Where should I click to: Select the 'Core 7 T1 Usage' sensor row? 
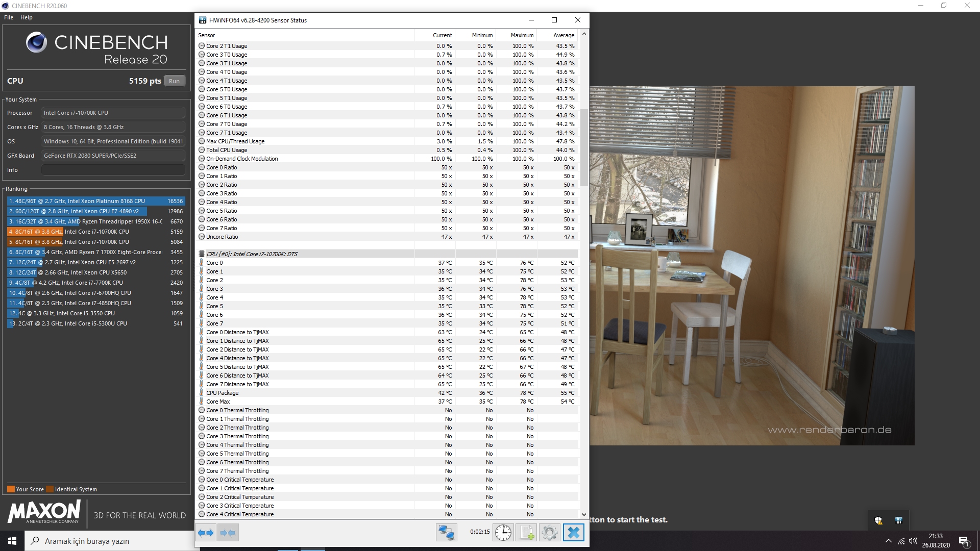click(387, 133)
